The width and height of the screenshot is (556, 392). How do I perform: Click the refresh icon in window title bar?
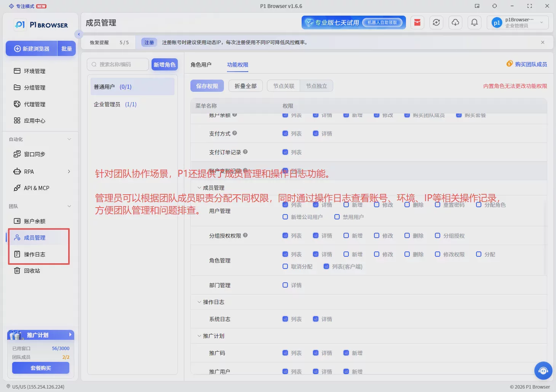(495, 6)
